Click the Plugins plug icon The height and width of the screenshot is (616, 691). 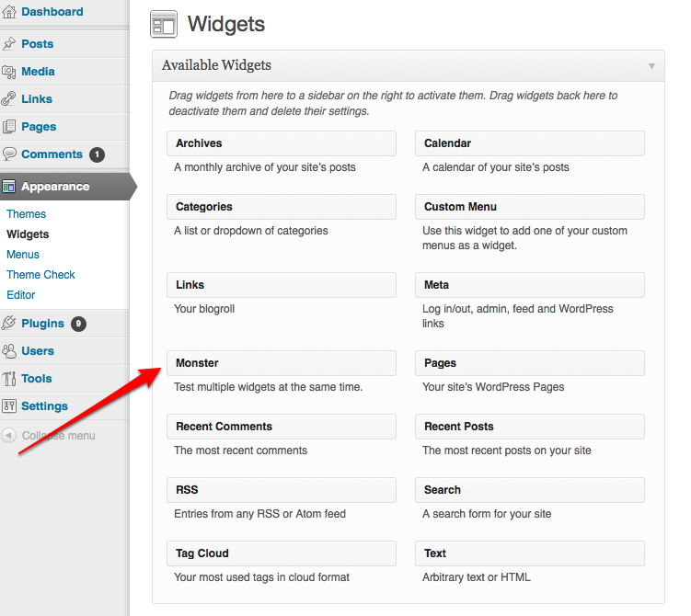[x=9, y=324]
